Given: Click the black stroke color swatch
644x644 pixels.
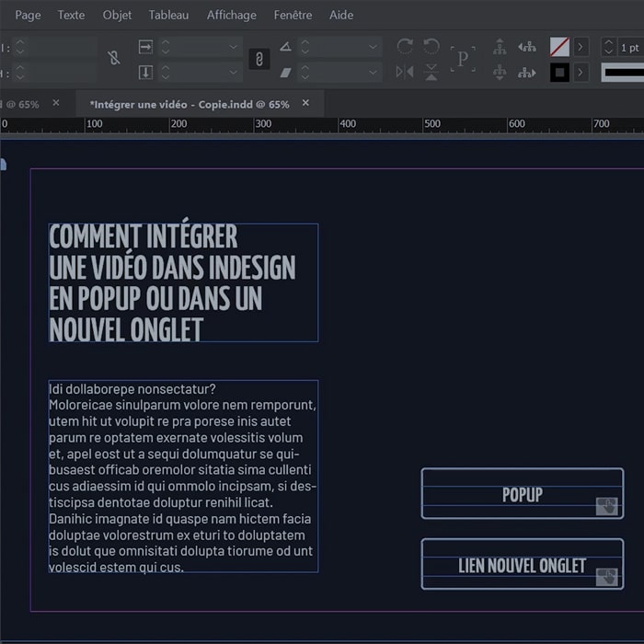Looking at the screenshot, I should click(x=559, y=73).
